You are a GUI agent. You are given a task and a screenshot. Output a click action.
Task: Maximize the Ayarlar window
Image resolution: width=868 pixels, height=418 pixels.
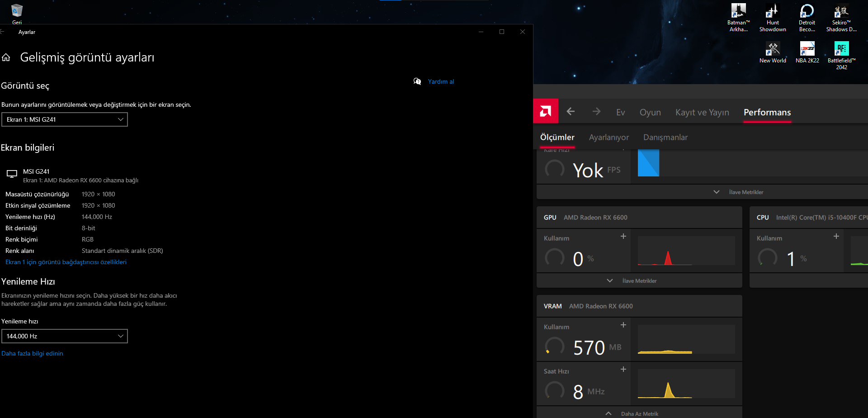tap(502, 32)
